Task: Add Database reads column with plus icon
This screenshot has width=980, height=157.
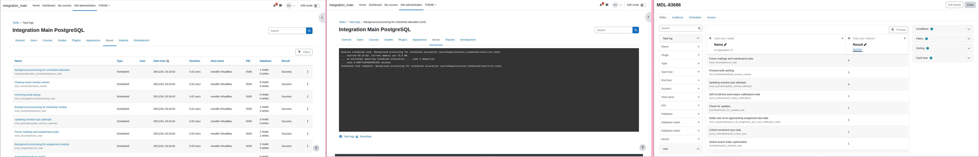Action: [x=698, y=122]
